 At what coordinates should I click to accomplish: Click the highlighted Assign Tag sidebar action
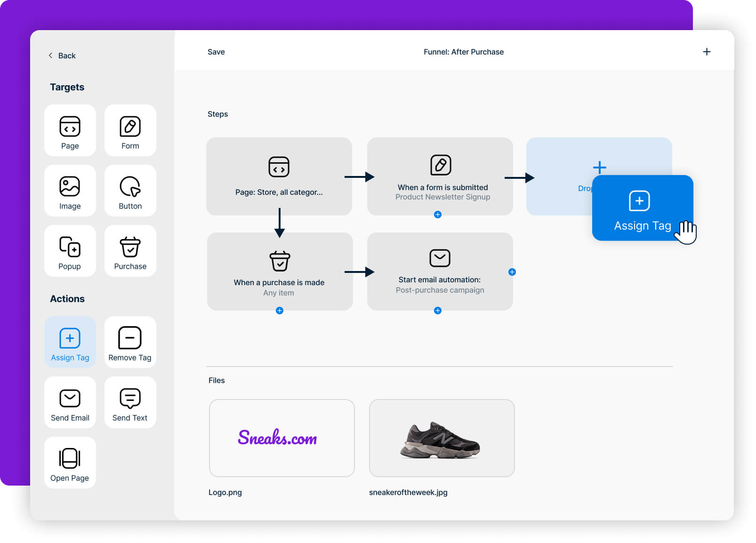point(70,342)
